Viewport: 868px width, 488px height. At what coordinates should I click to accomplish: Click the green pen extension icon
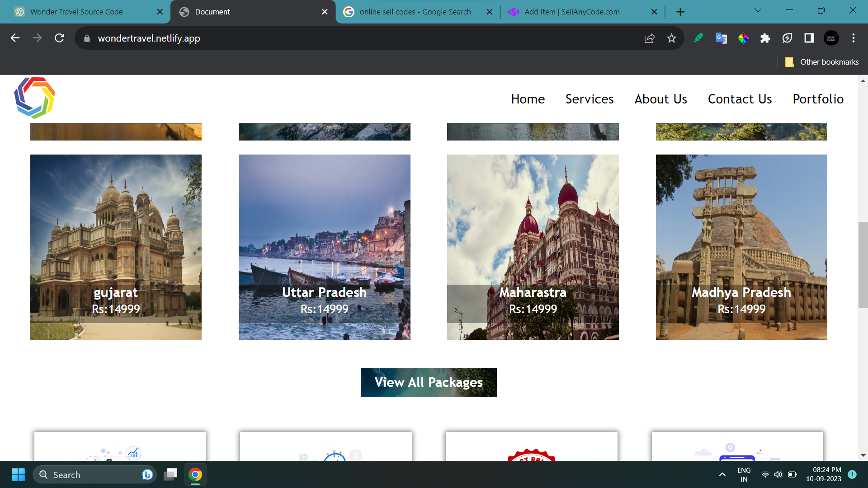pyautogui.click(x=698, y=38)
